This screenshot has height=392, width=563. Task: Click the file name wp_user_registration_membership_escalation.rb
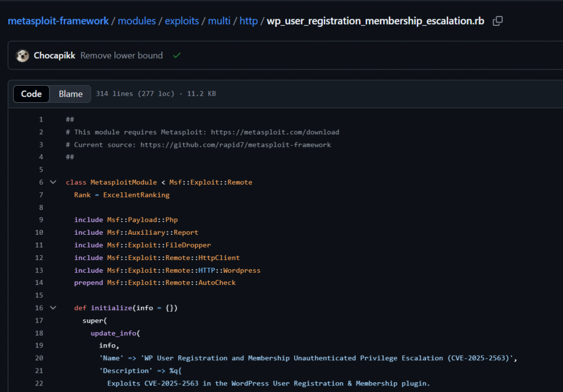[376, 21]
